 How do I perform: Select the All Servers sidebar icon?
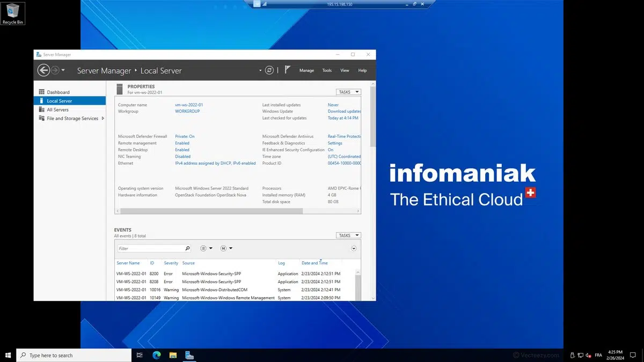(42, 109)
